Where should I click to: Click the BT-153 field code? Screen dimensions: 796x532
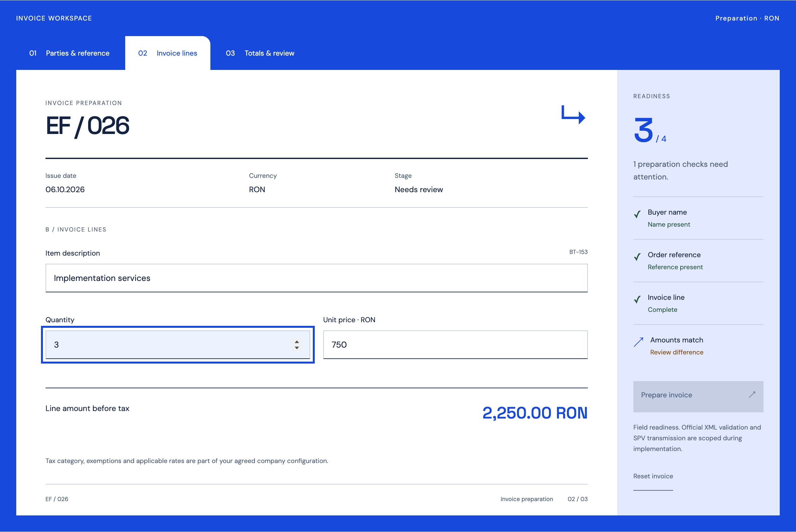(x=578, y=252)
